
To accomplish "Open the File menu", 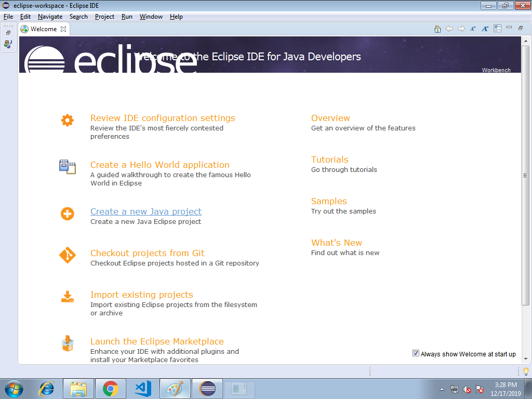I will pyautogui.click(x=8, y=17).
